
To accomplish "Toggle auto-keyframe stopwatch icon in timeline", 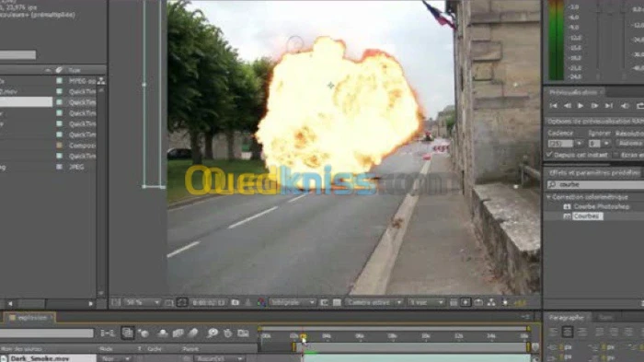I will click(x=228, y=333).
